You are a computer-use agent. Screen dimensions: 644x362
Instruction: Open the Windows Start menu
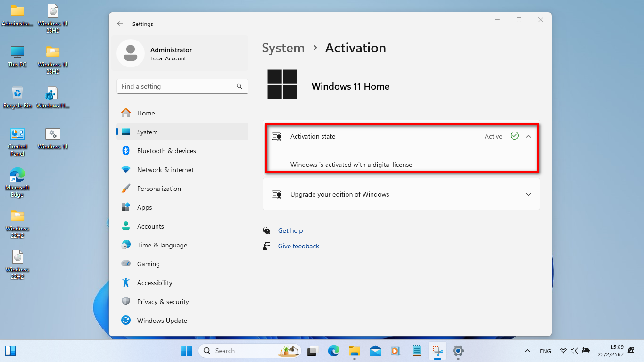[x=186, y=351]
